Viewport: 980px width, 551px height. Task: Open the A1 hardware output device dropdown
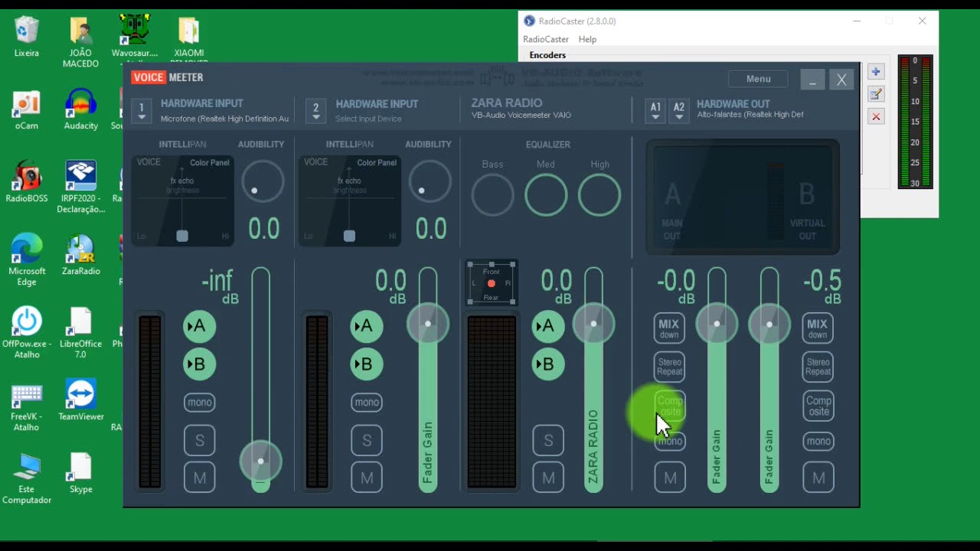655,111
